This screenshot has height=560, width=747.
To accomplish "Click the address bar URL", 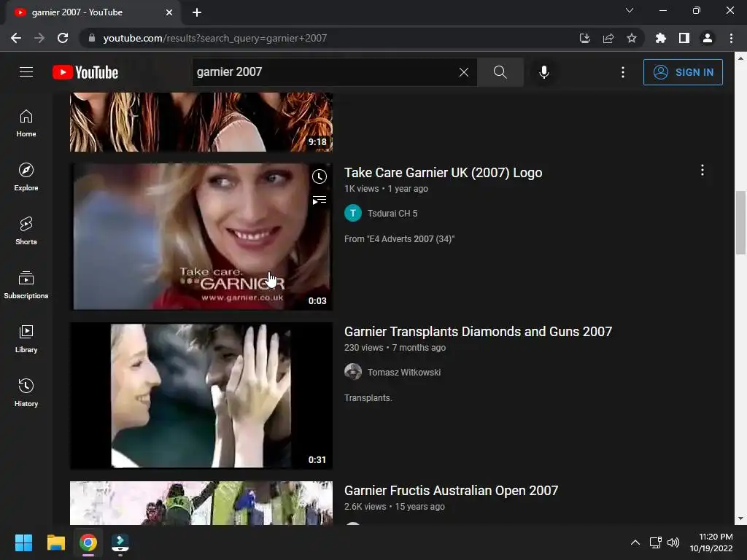I will [215, 38].
